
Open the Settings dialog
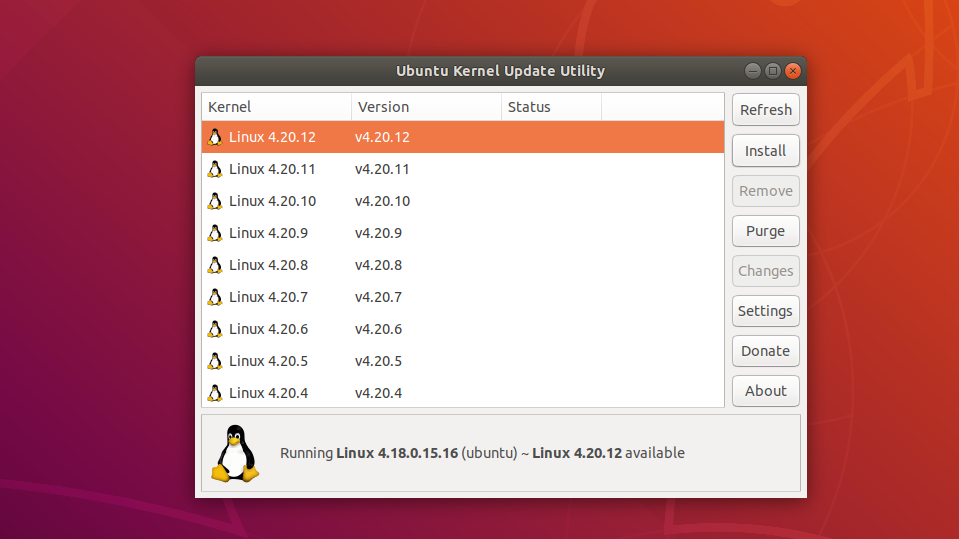coord(766,311)
